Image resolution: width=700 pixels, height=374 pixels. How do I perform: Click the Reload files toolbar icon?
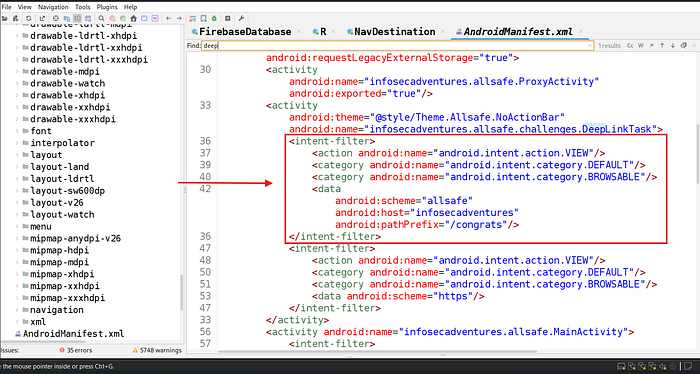coord(29,18)
